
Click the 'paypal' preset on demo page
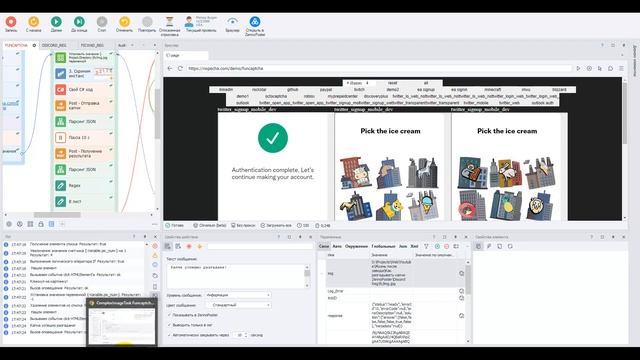tap(326, 89)
